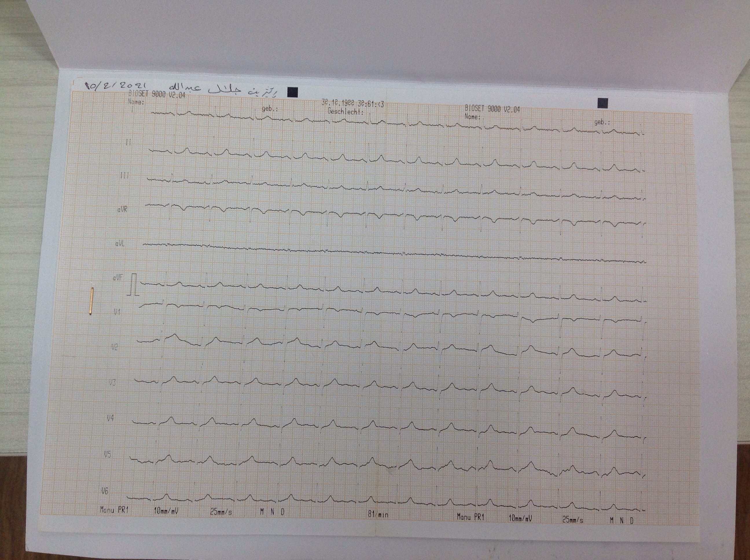Click the Geschlecht: field label
This screenshot has height=560, width=750.
tap(345, 112)
